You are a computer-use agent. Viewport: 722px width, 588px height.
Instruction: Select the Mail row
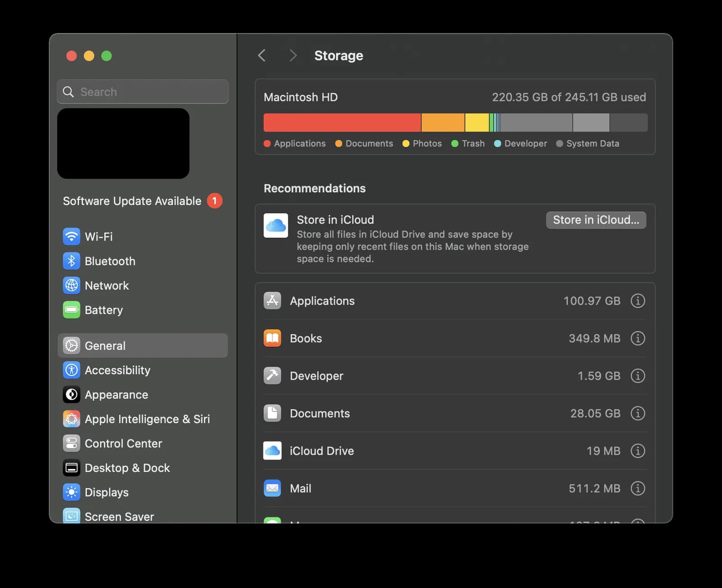pos(455,488)
